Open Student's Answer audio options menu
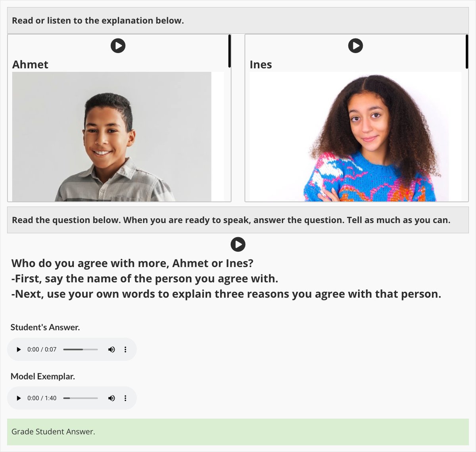 tap(125, 349)
